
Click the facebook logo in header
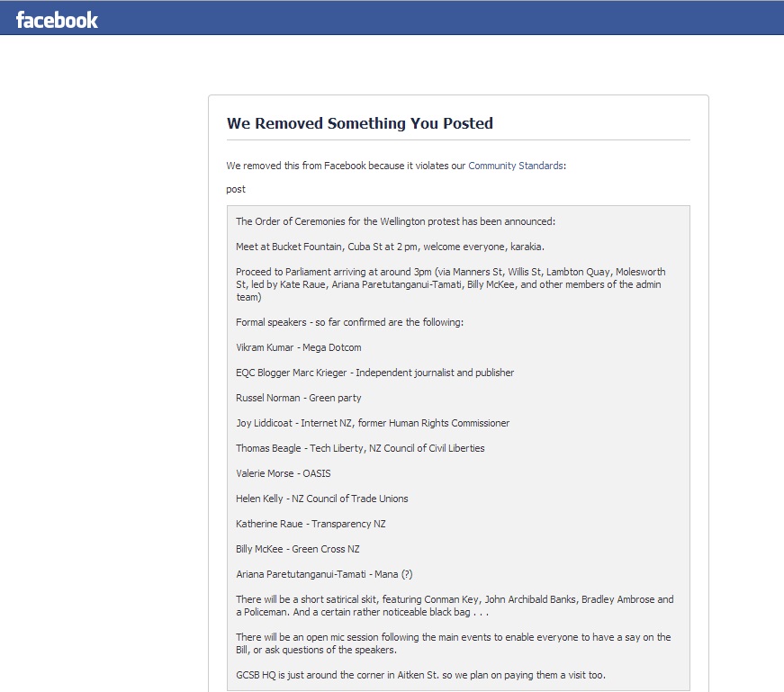click(x=57, y=20)
